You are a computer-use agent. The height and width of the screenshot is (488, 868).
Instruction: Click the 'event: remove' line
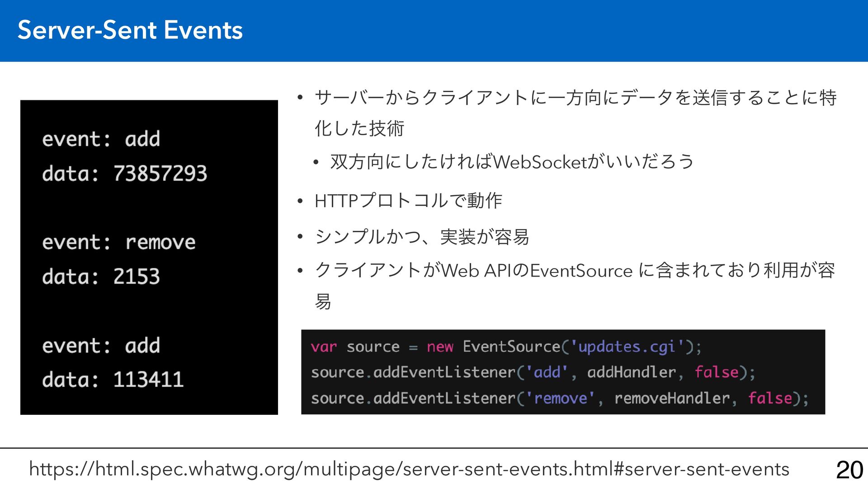coord(119,242)
